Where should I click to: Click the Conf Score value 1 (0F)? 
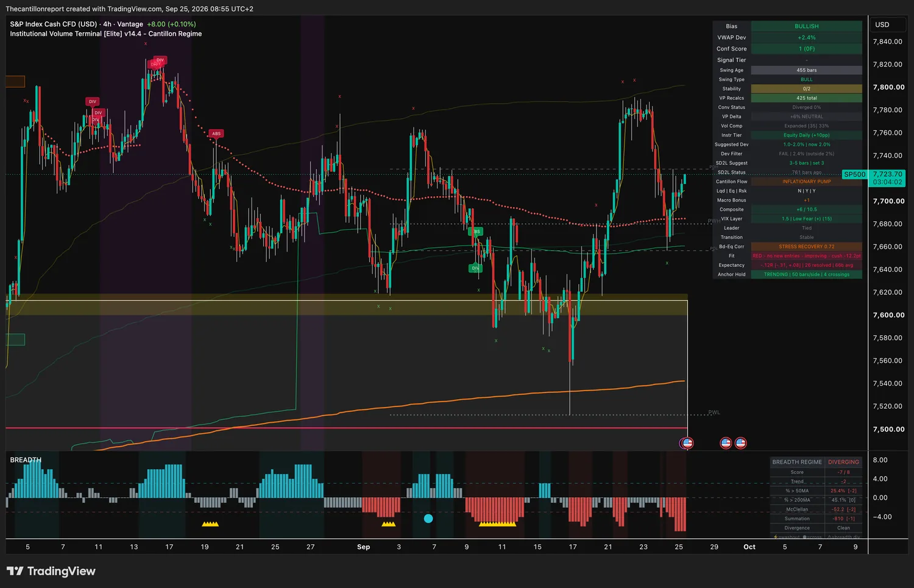click(x=807, y=49)
